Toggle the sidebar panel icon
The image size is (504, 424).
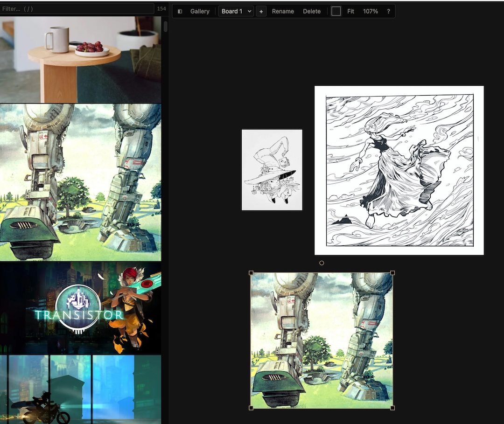pyautogui.click(x=180, y=11)
